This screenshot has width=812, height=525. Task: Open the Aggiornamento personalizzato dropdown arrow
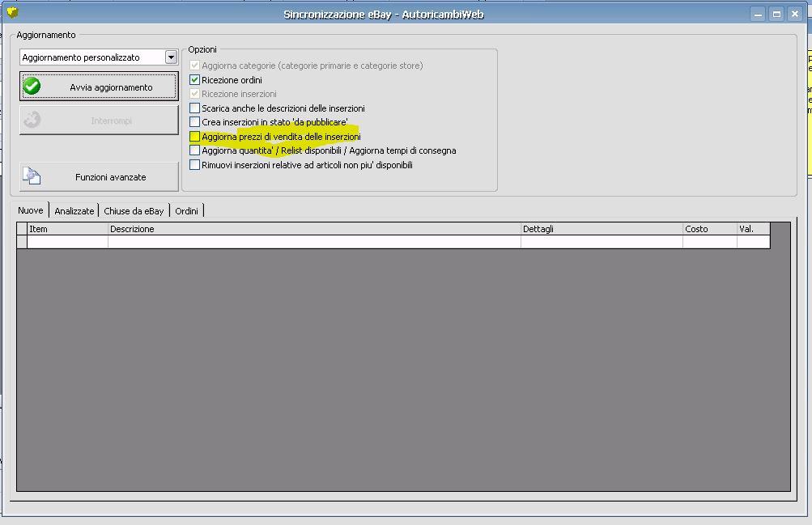171,57
